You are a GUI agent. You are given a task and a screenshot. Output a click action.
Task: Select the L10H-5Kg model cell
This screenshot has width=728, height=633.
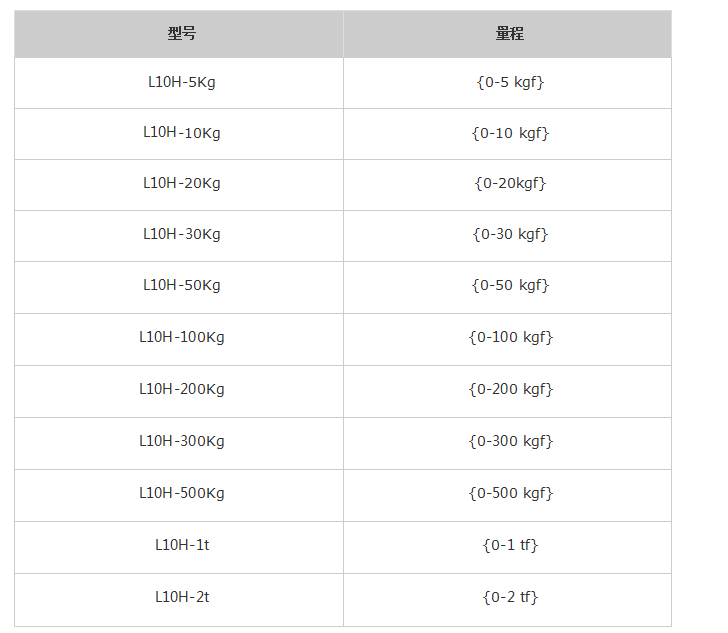(181, 82)
